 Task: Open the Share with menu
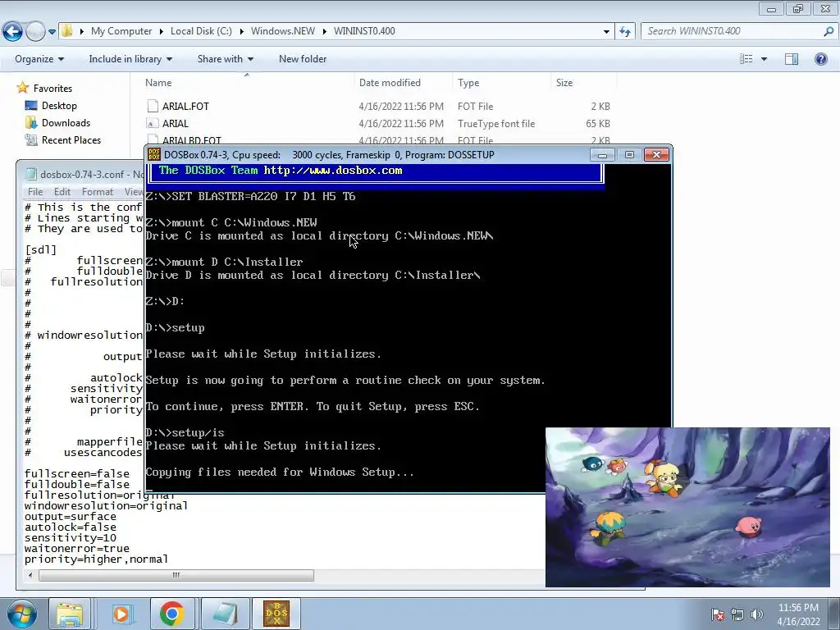(x=225, y=59)
